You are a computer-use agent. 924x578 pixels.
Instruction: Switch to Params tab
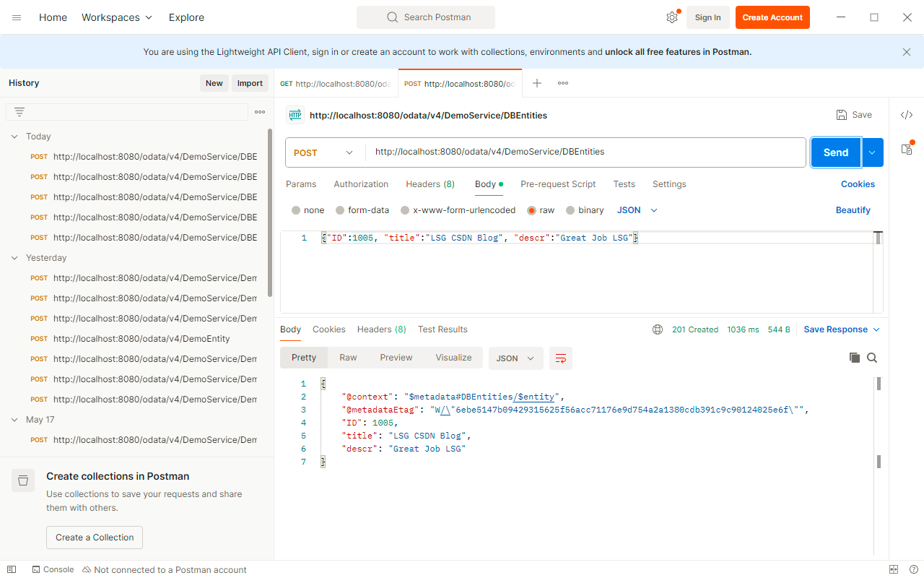301,184
